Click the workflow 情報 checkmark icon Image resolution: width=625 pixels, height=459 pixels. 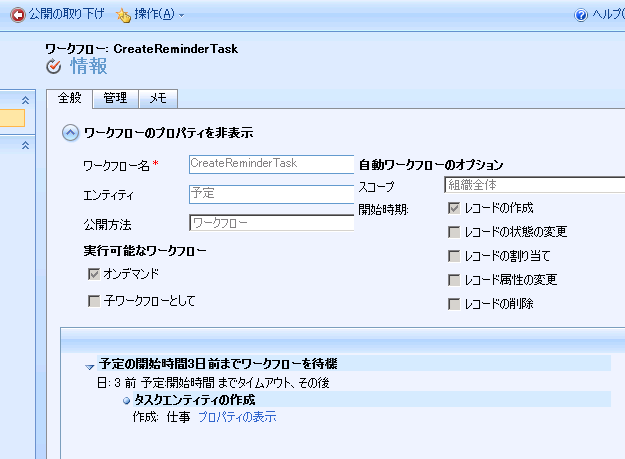[x=54, y=66]
